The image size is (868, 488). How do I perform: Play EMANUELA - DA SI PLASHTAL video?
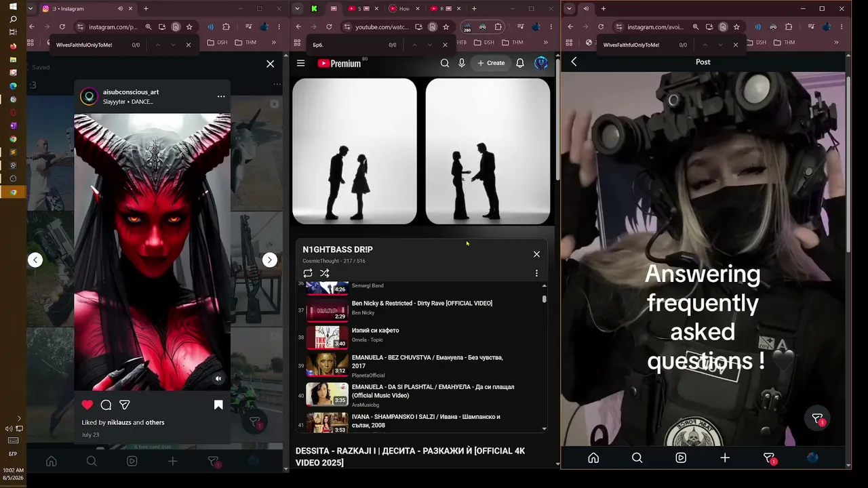(x=433, y=391)
